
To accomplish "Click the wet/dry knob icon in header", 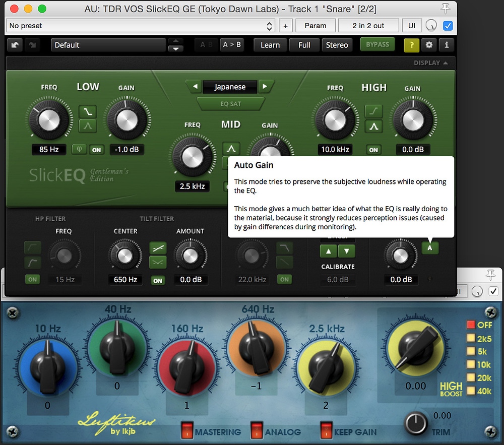I will coord(431,26).
